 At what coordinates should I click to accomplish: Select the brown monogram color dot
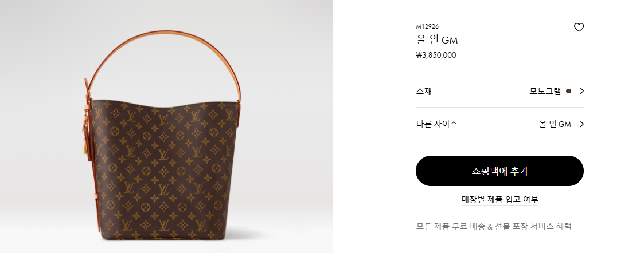568,91
